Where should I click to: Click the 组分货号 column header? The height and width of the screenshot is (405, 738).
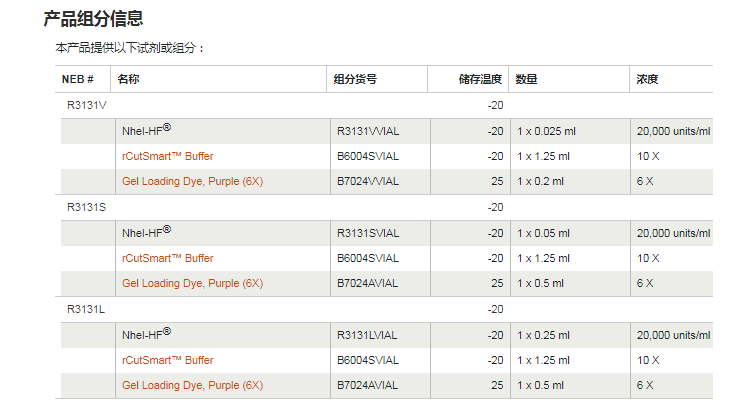tap(356, 79)
